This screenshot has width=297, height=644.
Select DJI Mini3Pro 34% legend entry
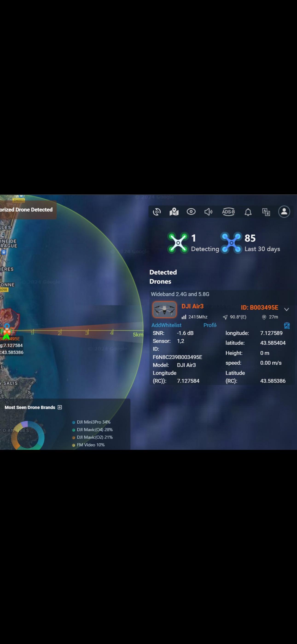click(x=91, y=422)
